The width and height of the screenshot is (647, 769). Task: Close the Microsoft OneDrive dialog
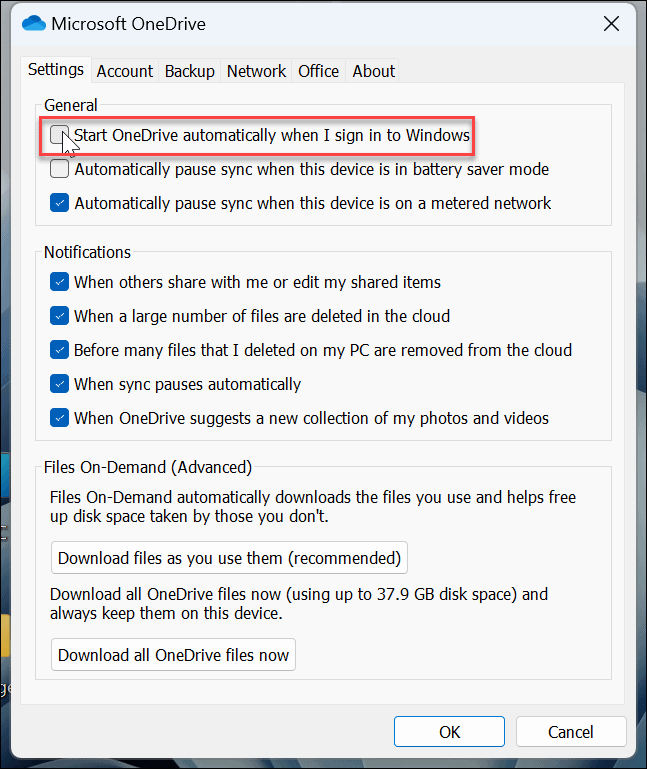(611, 24)
